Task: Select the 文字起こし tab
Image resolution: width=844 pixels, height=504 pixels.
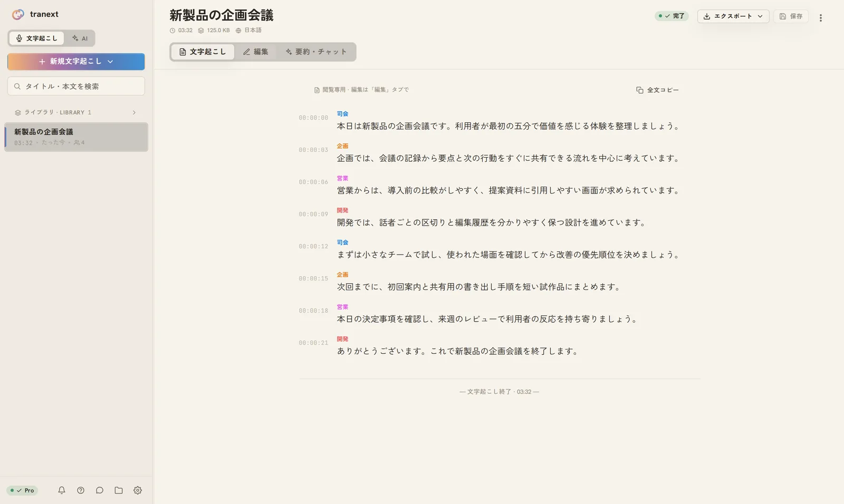Action: click(x=203, y=52)
